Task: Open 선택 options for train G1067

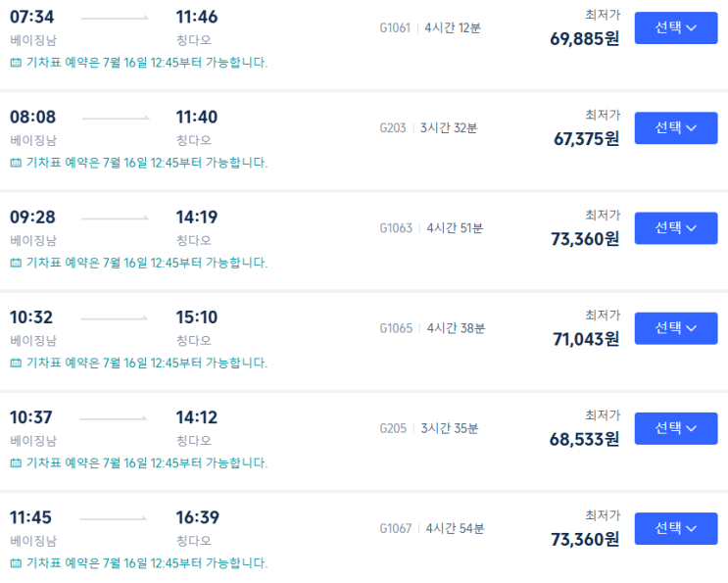Action: pyautogui.click(x=676, y=528)
